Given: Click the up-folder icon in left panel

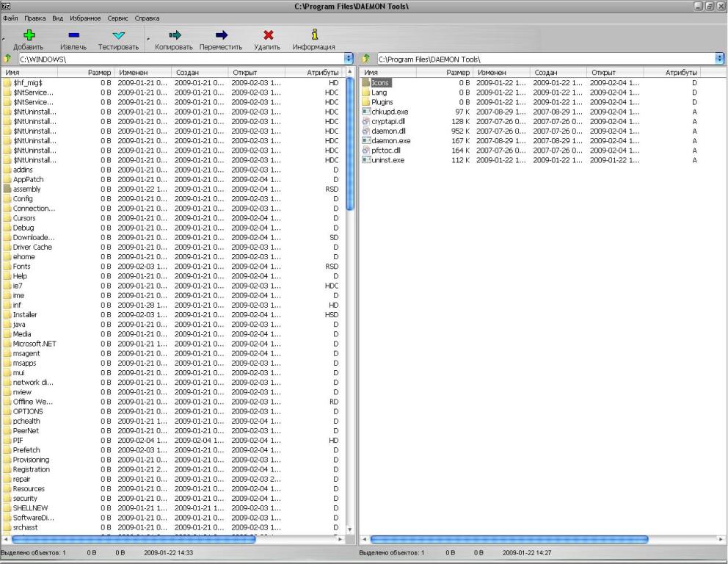Looking at the screenshot, I should tap(7, 59).
